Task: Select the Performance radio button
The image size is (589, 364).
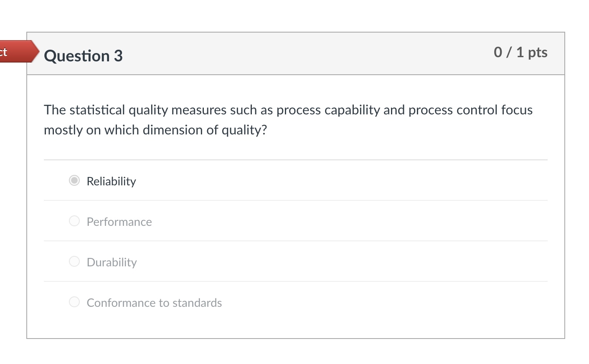Action: click(74, 221)
